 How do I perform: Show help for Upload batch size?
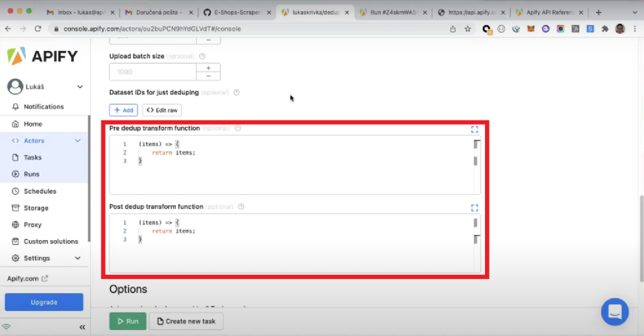coord(202,56)
